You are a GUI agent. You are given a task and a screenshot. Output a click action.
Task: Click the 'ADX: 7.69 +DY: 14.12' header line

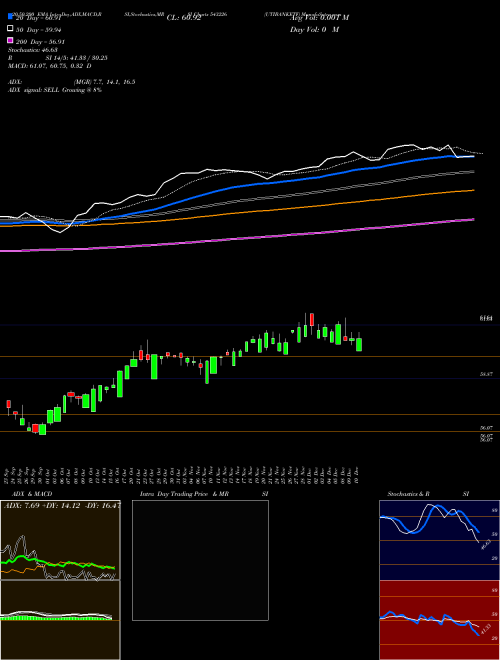coord(61,505)
